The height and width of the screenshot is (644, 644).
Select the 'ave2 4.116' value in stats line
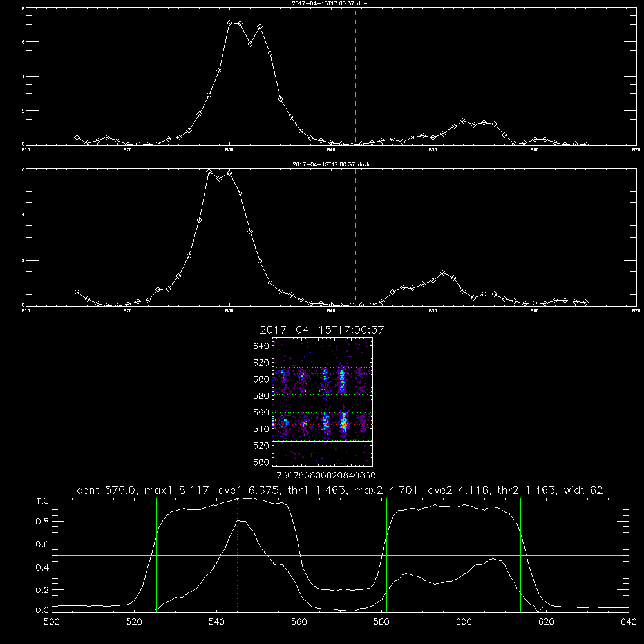[457, 490]
